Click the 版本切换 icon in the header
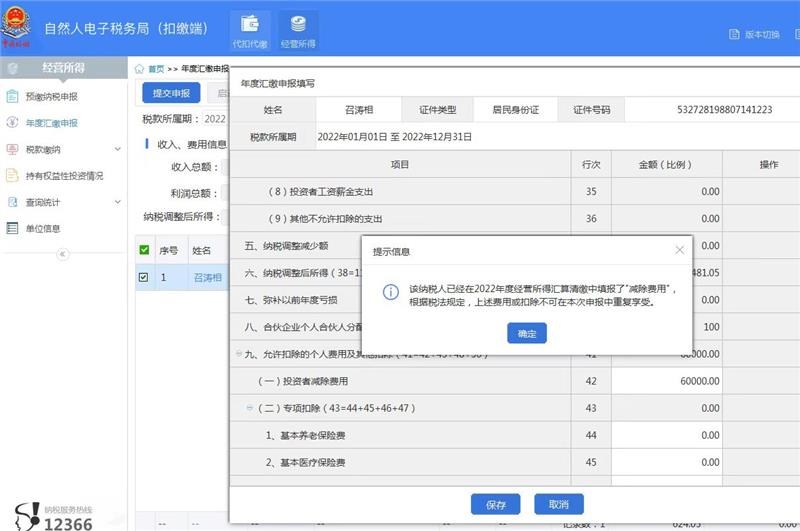 [735, 34]
